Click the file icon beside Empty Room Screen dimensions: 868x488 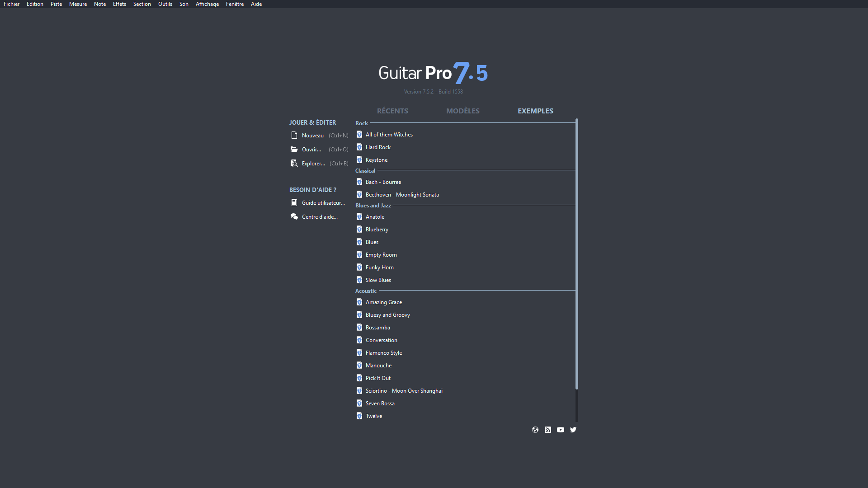359,254
